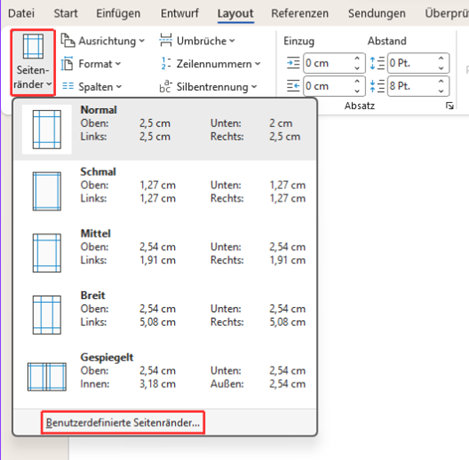
Task: Switch to the Datei tab
Action: point(21,13)
